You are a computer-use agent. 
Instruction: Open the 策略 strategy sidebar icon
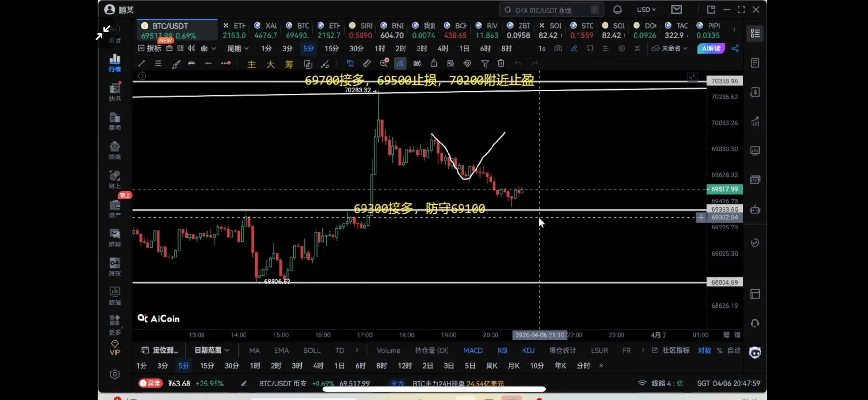pyautogui.click(x=115, y=150)
